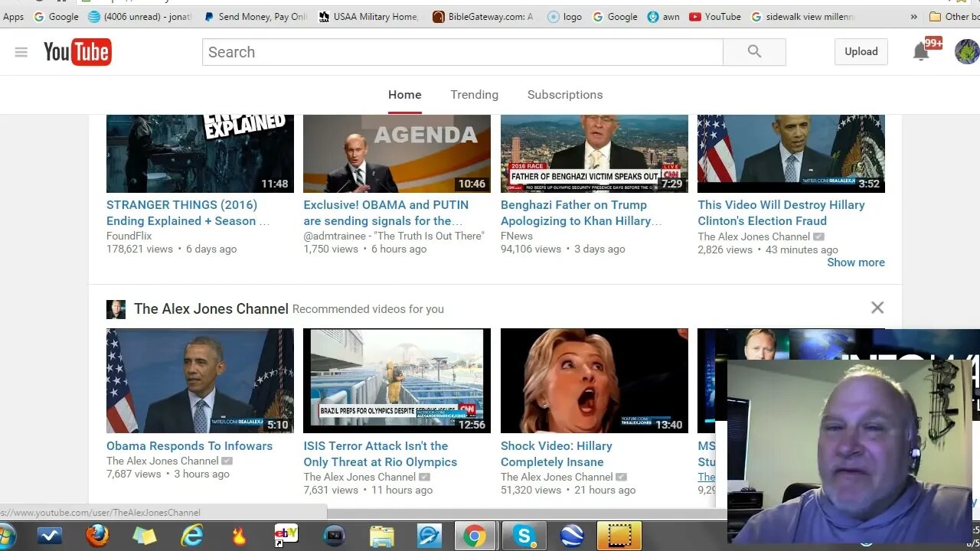The height and width of the screenshot is (551, 980).
Task: Dismiss the Alex Jones Channel recommendations
Action: pyautogui.click(x=877, y=308)
